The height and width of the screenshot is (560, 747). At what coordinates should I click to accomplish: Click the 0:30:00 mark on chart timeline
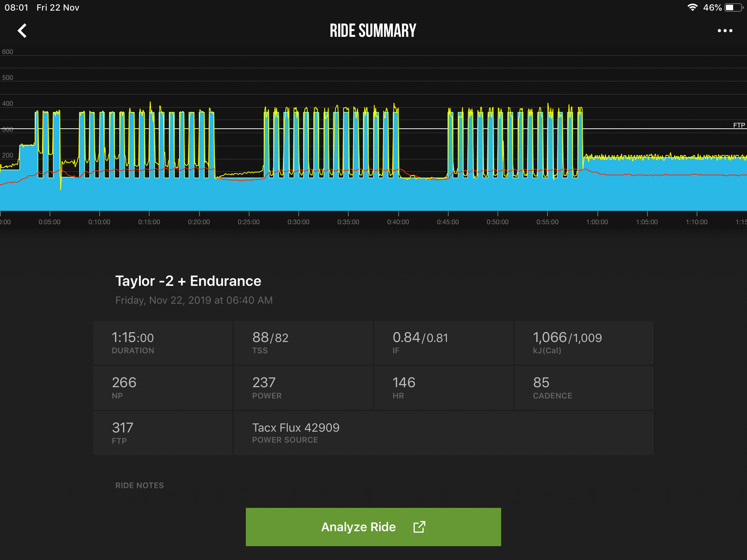298,222
